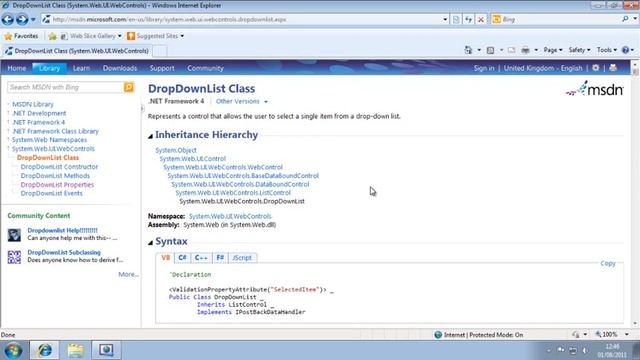640x360 pixels.
Task: Open the System.Object hierarchy link
Action: click(176, 150)
